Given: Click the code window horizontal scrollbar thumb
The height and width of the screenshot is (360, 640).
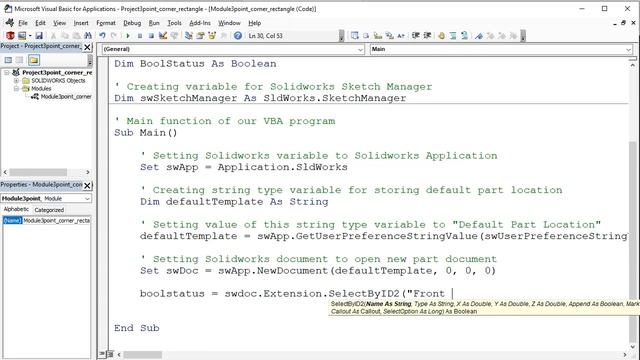Looking at the screenshot, I should [143, 355].
